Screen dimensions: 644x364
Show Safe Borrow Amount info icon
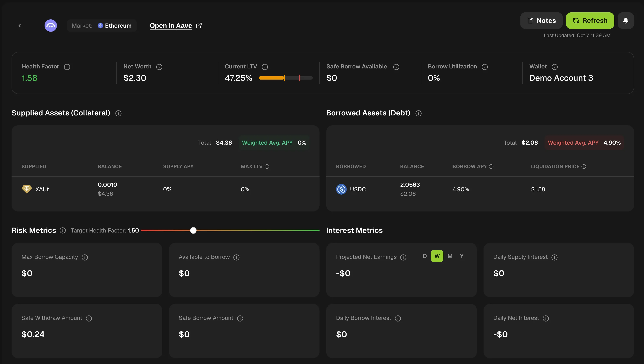click(x=240, y=318)
